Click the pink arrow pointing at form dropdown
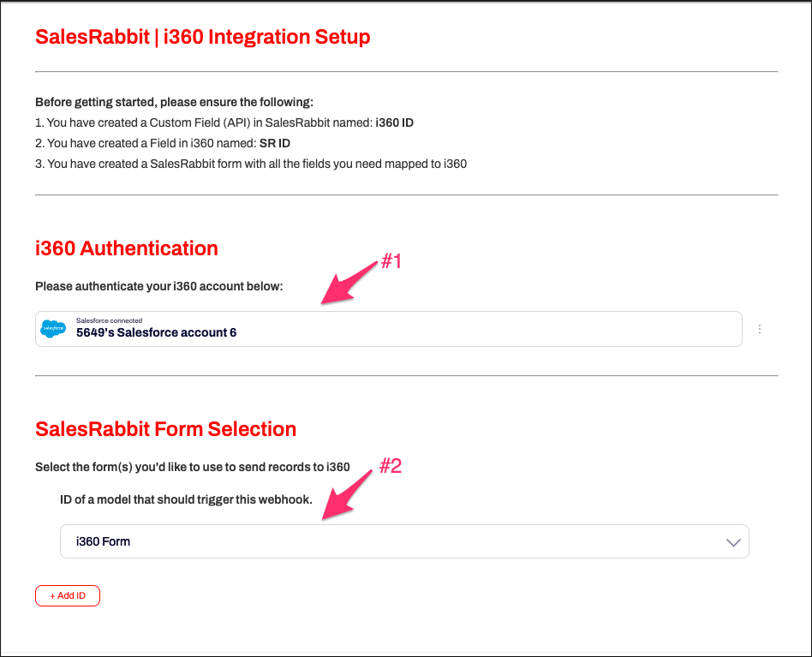812x657 pixels. click(x=349, y=493)
